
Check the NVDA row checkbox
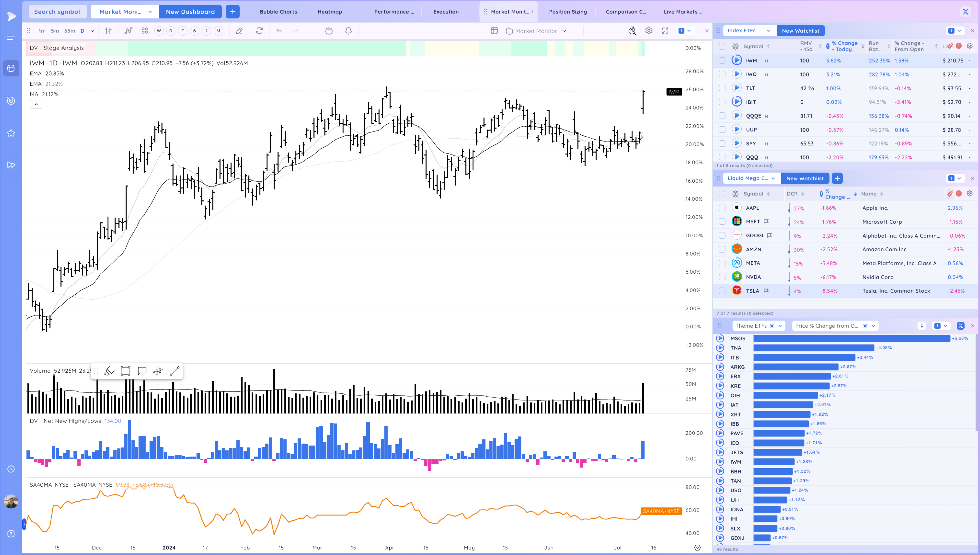(722, 277)
